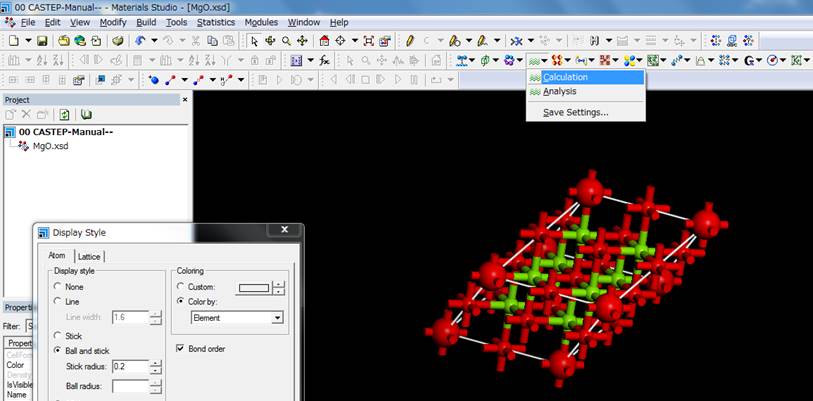Save the document with floppy disk icon
813x401 pixels.
click(43, 40)
